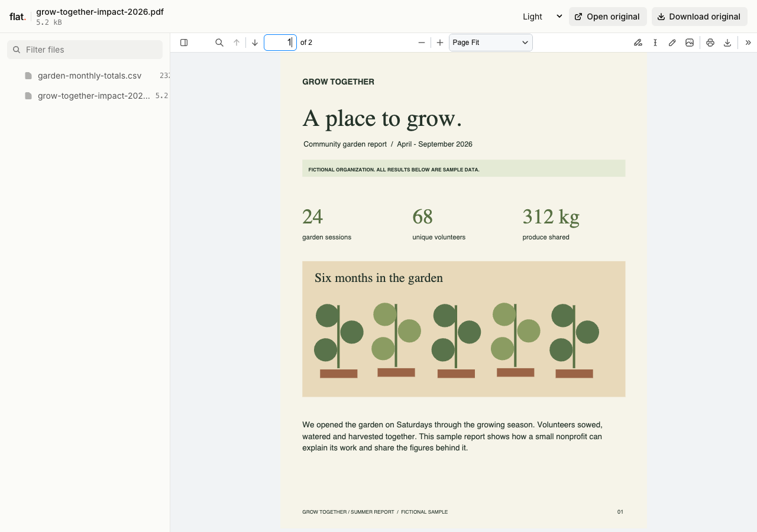Click the Open original button
The image size is (757, 532).
pos(608,17)
